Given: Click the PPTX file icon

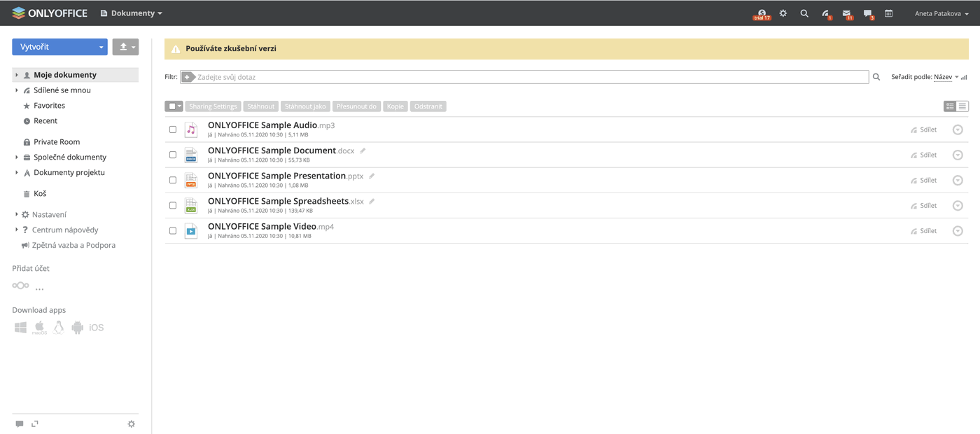Looking at the screenshot, I should pyautogui.click(x=190, y=180).
